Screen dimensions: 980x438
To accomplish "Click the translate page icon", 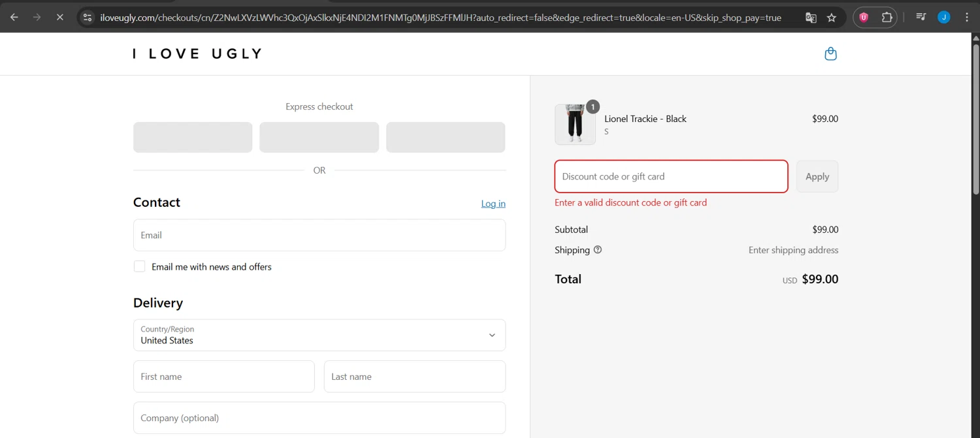I will click(x=811, y=18).
